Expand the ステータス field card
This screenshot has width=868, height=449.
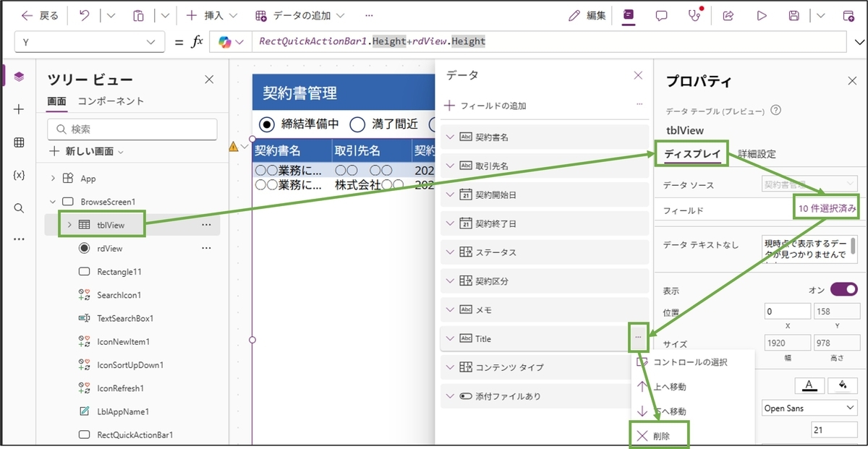coord(451,252)
